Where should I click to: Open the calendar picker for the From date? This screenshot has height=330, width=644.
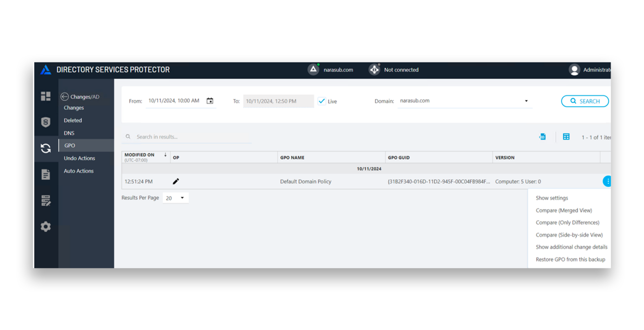coord(210,100)
